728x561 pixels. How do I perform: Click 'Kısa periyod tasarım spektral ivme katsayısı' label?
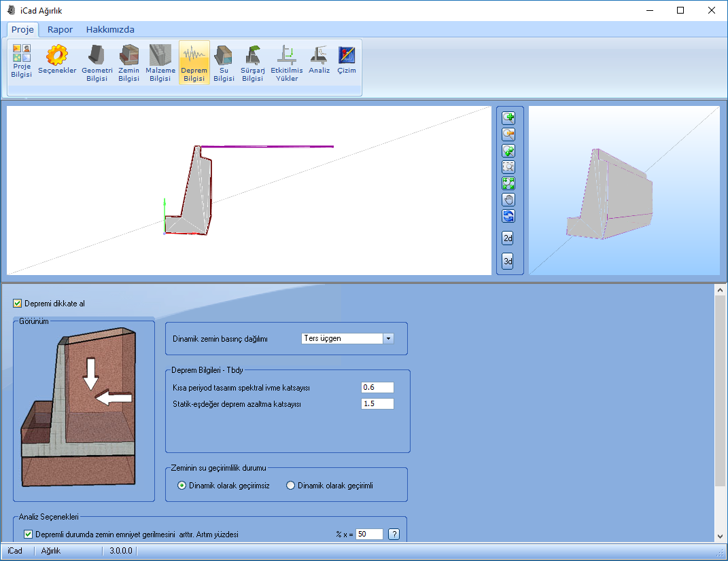tap(241, 388)
